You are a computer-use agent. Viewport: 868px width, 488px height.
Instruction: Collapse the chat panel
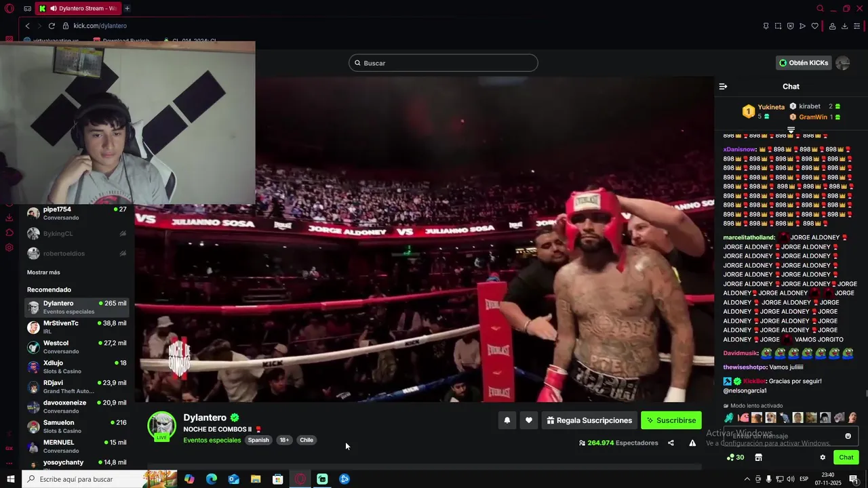pos(723,86)
